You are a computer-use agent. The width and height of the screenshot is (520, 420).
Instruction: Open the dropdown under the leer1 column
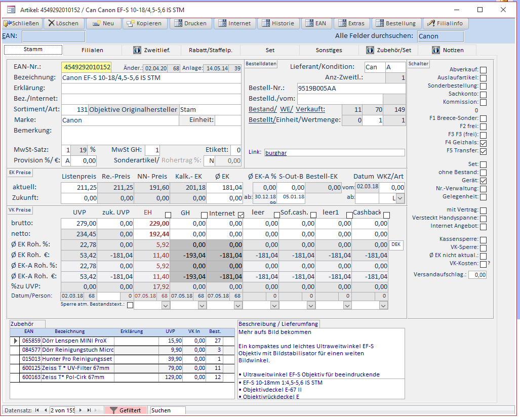347,305
